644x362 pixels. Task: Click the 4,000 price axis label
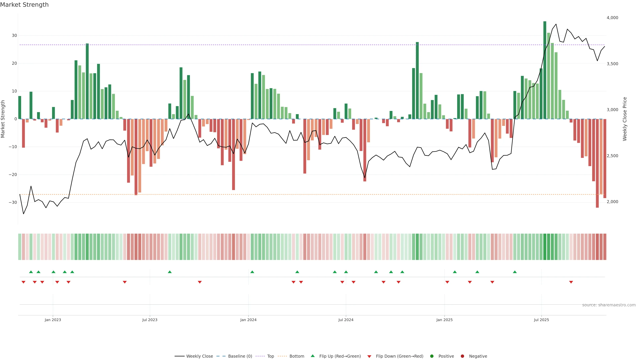[612, 18]
